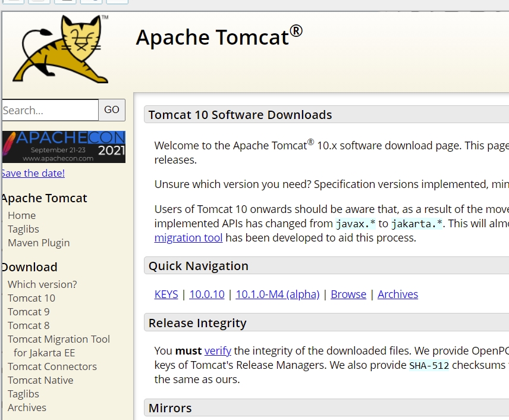Jump to 10.1.0-M4 (alpha) release
Image resolution: width=509 pixels, height=420 pixels.
[x=278, y=294]
